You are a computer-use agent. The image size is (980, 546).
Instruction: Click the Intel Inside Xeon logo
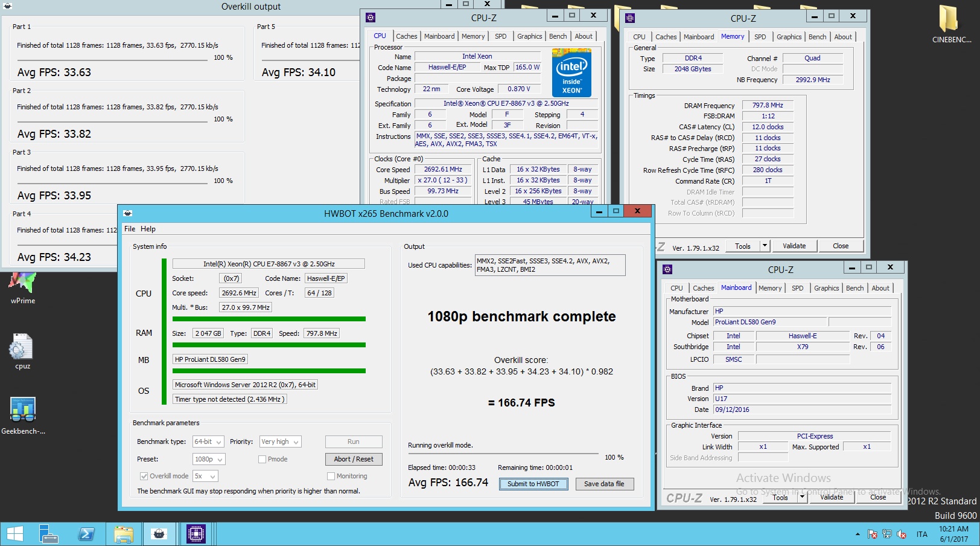(x=571, y=72)
